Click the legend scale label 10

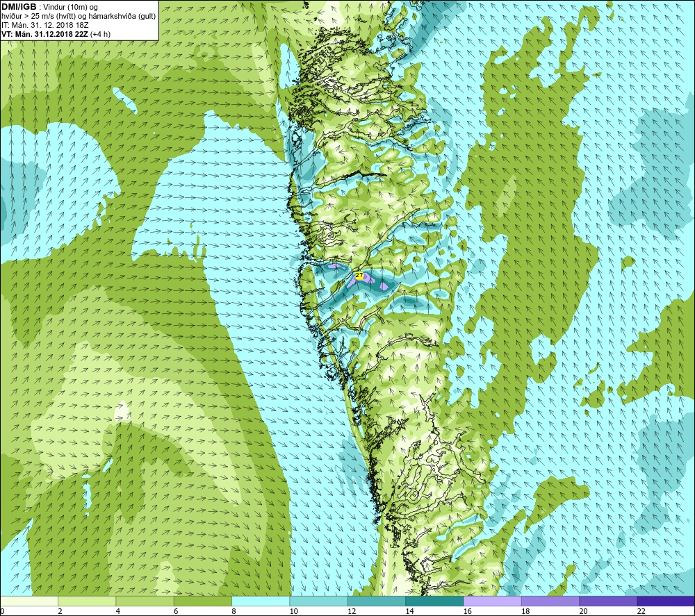[294, 611]
